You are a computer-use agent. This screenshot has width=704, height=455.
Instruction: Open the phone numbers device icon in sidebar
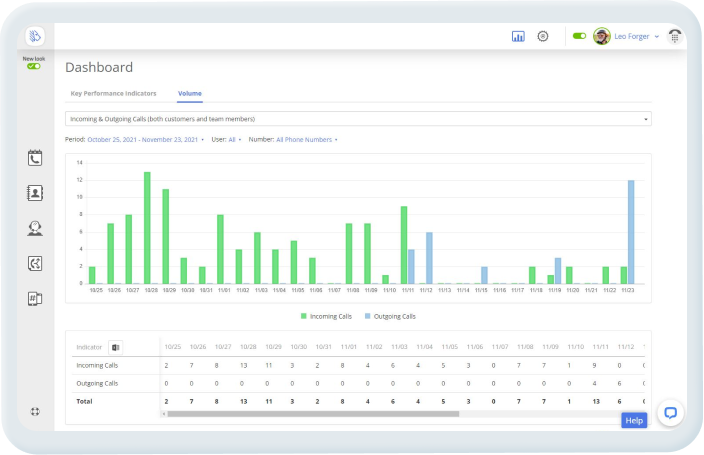(35, 298)
